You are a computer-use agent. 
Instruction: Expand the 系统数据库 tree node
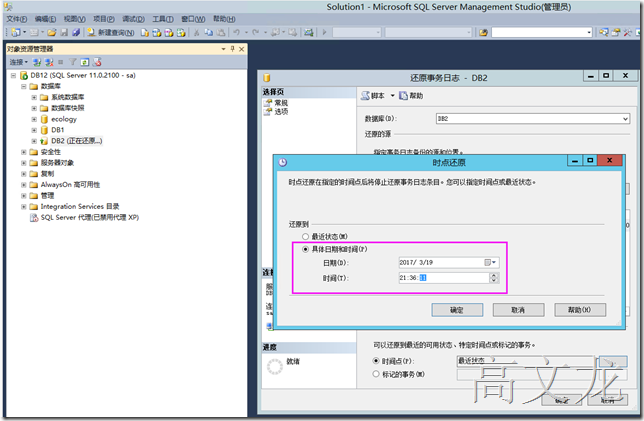(34, 97)
